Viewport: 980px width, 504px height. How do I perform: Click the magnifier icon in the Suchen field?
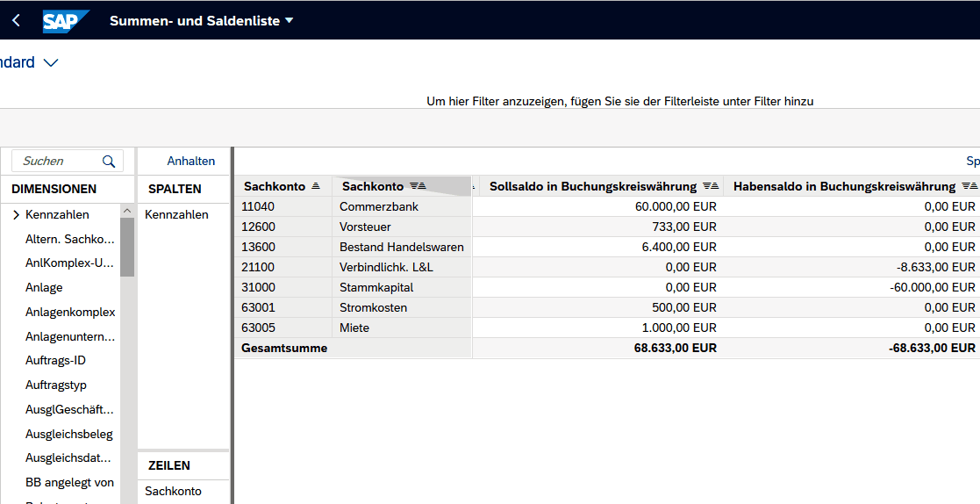[109, 161]
